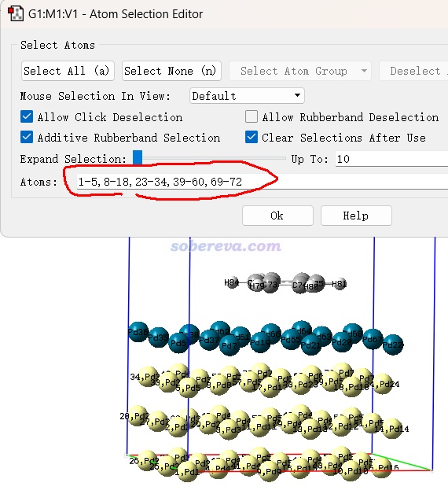
Task: Disable Allow Click Deselection checkbox
Action: pyautogui.click(x=27, y=117)
